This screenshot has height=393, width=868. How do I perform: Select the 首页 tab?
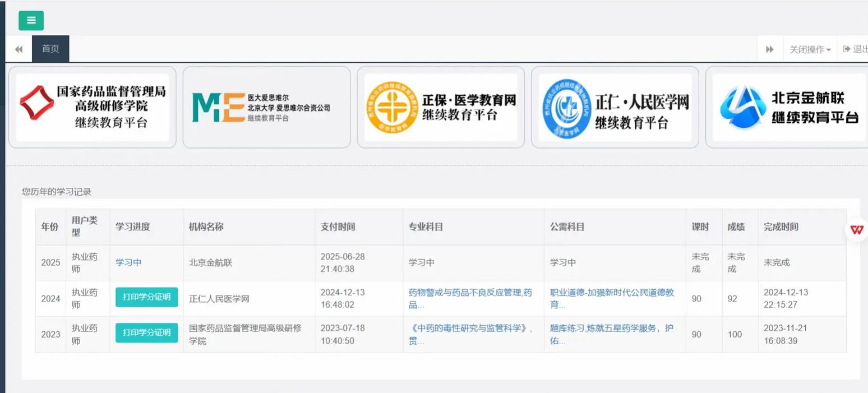coord(50,48)
